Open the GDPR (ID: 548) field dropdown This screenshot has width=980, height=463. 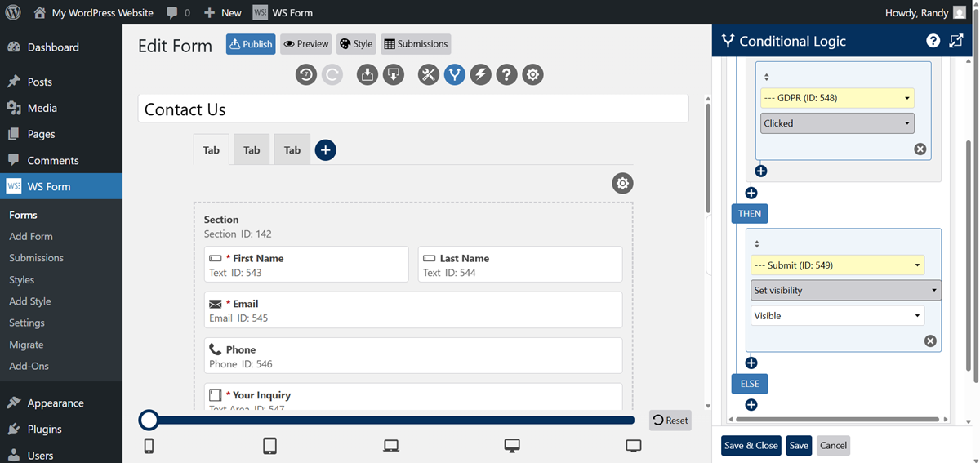pos(837,98)
